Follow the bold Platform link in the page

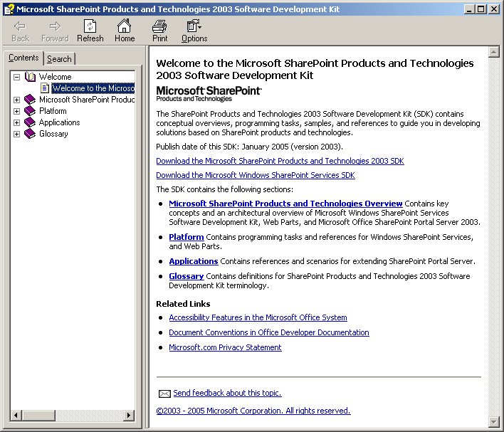pos(187,237)
